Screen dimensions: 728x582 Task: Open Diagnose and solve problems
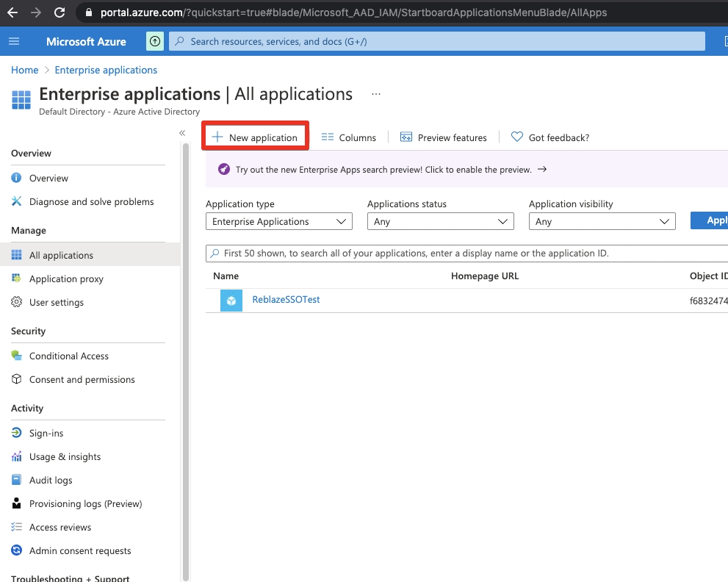(x=91, y=201)
